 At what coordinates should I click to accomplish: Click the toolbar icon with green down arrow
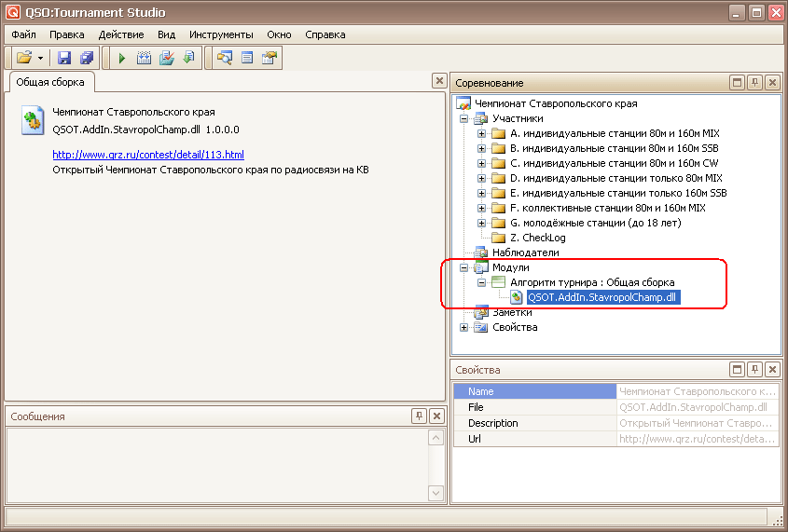point(188,58)
